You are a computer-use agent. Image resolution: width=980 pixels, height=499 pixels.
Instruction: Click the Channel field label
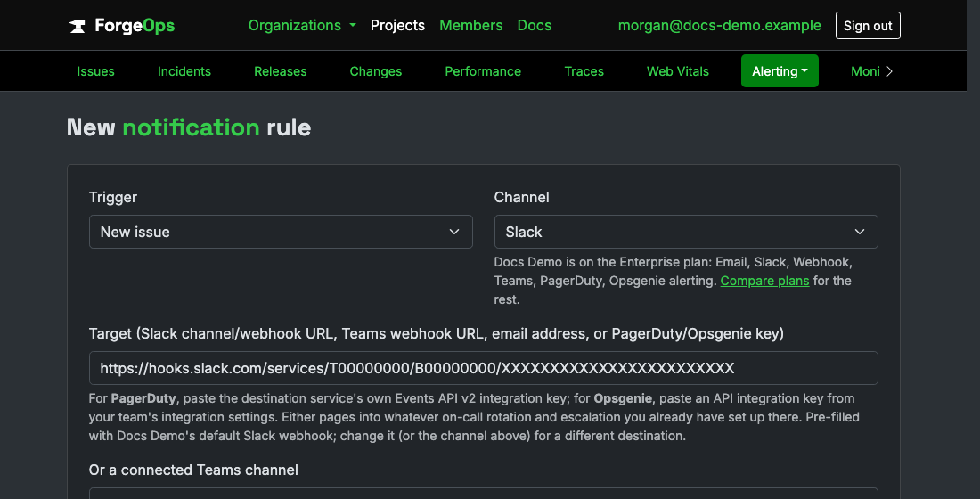click(521, 197)
